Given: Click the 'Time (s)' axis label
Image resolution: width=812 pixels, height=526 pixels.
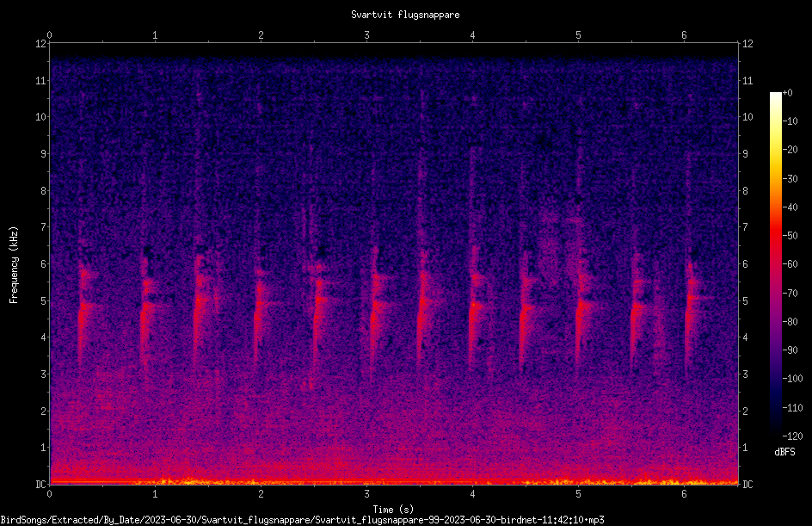Looking at the screenshot, I should 393,510.
